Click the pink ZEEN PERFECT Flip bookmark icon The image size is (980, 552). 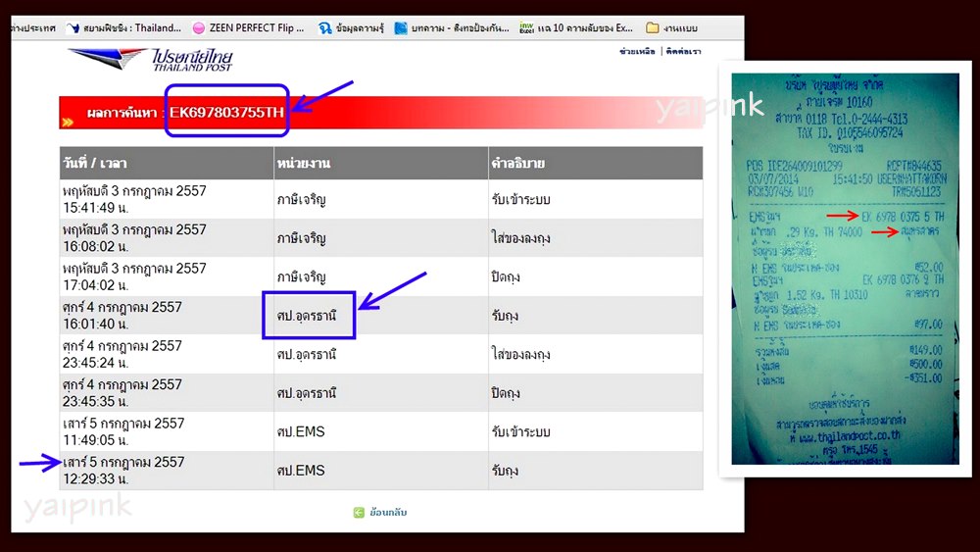pyautogui.click(x=199, y=28)
